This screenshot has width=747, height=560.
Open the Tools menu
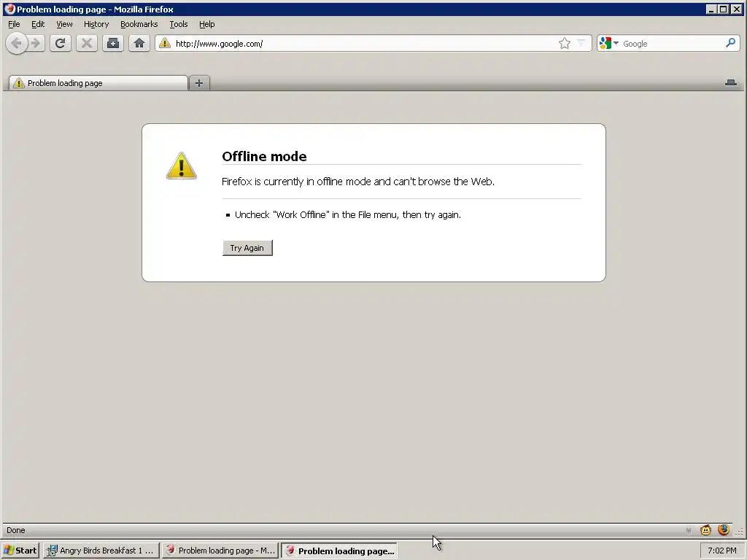coord(179,24)
